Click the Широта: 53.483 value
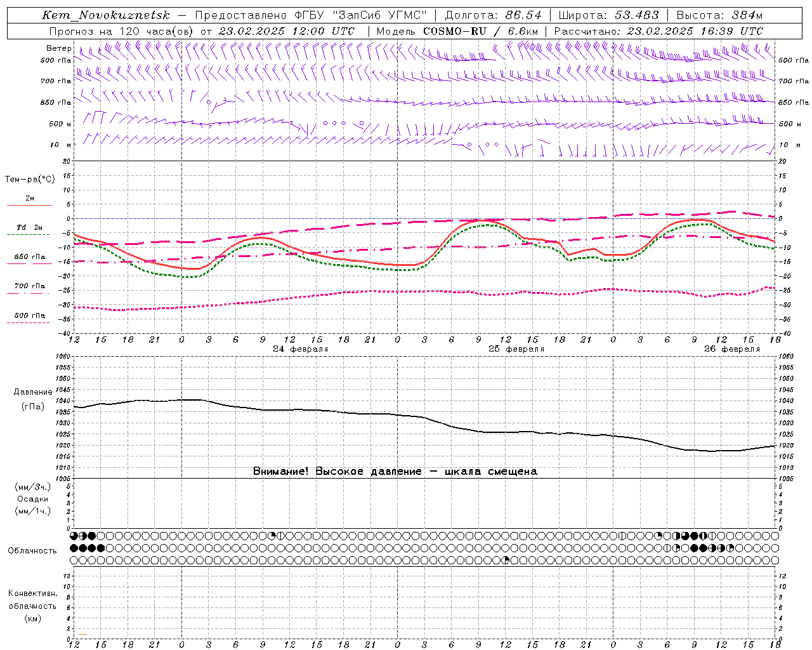The width and height of the screenshot is (812, 650). click(608, 15)
